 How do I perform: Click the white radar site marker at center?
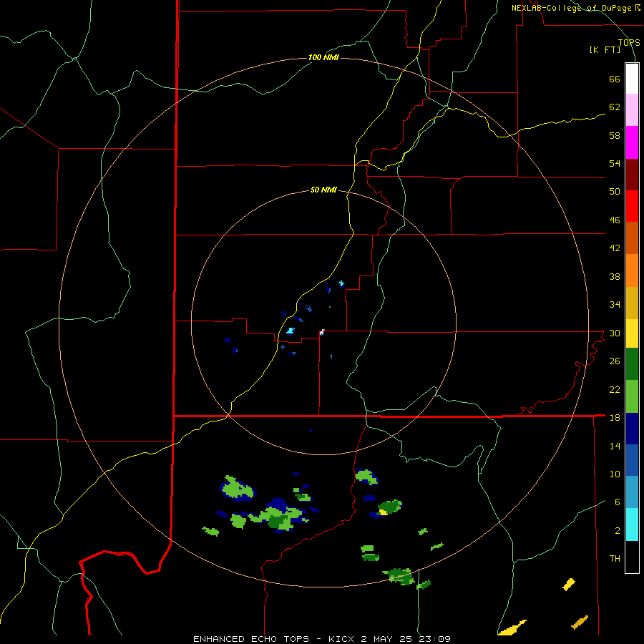point(321,332)
